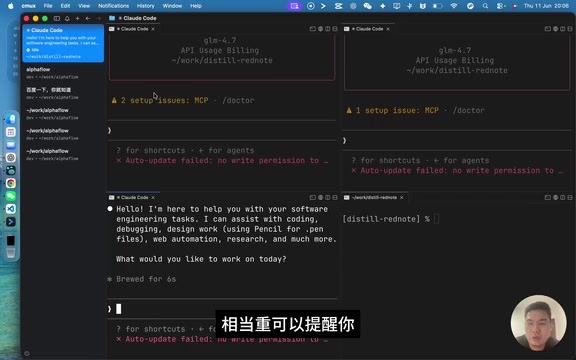Close the Claude Code tab above Hello message
Screen dimensions: 576x360
click(153, 198)
